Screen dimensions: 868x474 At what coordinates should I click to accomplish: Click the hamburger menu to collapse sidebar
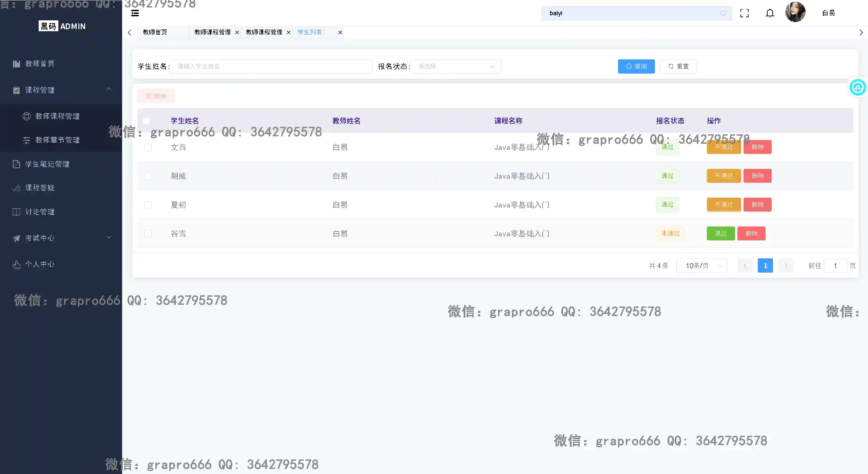click(x=135, y=13)
